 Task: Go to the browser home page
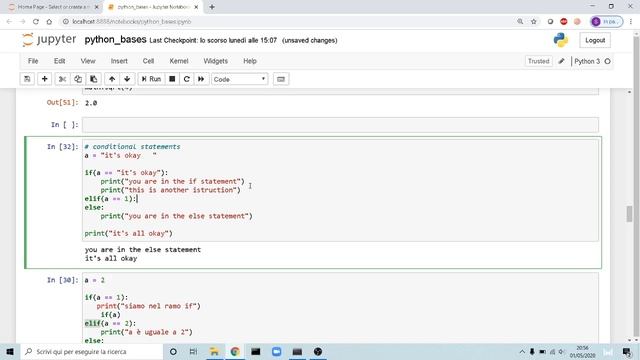[49, 22]
